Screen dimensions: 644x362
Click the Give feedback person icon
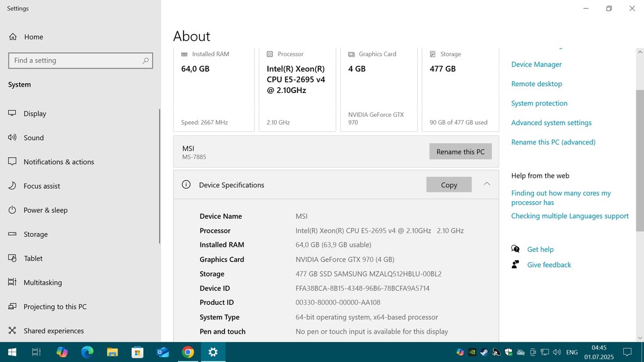click(516, 265)
